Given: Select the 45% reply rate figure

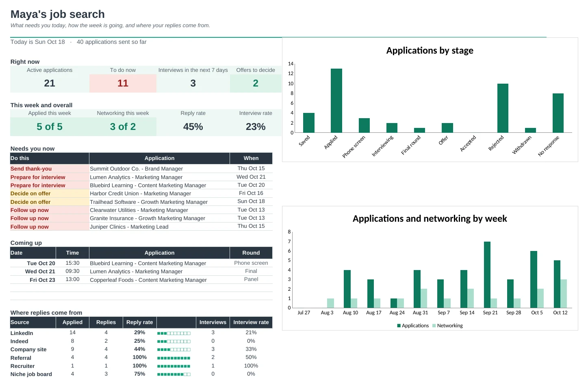Looking at the screenshot, I should [193, 127].
